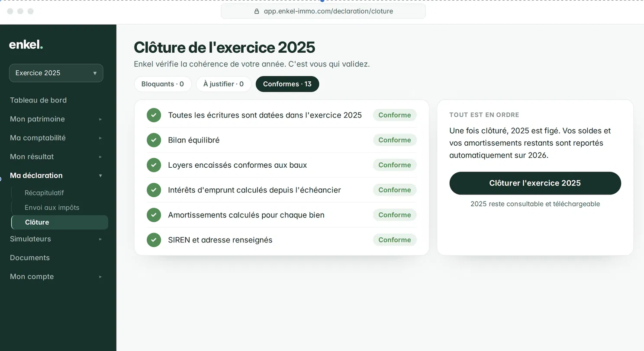Open Envoi aux impôts sub-item
This screenshot has width=644, height=351.
(x=52, y=207)
